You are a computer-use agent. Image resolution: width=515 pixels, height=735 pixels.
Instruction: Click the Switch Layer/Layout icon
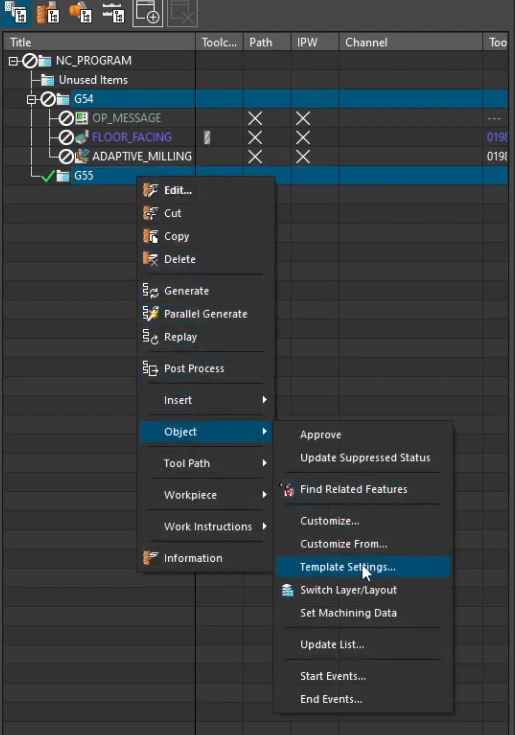[x=287, y=590]
